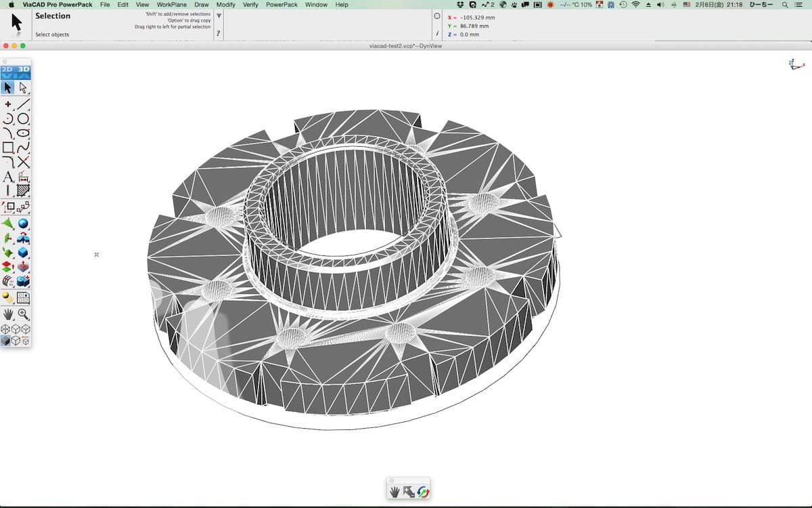Open the WorkPlane menu
The width and height of the screenshot is (812, 508).
(x=171, y=5)
